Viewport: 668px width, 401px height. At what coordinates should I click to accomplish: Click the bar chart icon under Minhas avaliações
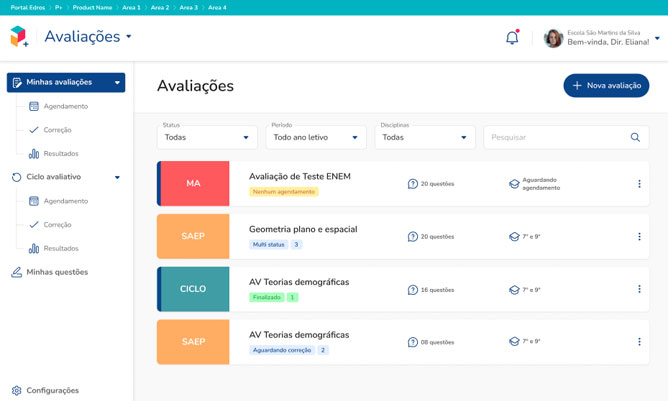tap(34, 153)
